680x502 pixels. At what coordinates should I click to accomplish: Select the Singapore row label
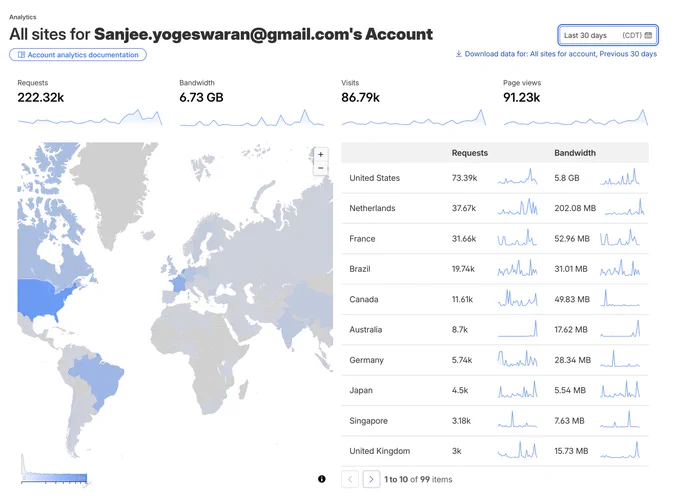[368, 421]
